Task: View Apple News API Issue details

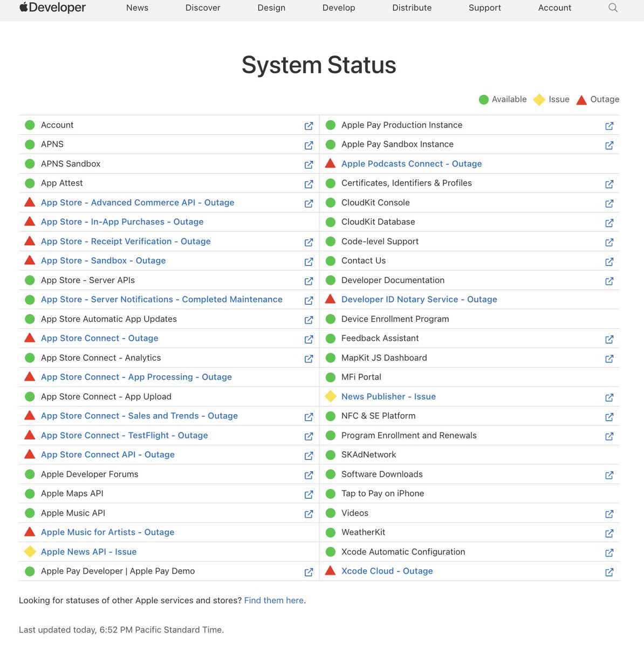Action: 89,552
